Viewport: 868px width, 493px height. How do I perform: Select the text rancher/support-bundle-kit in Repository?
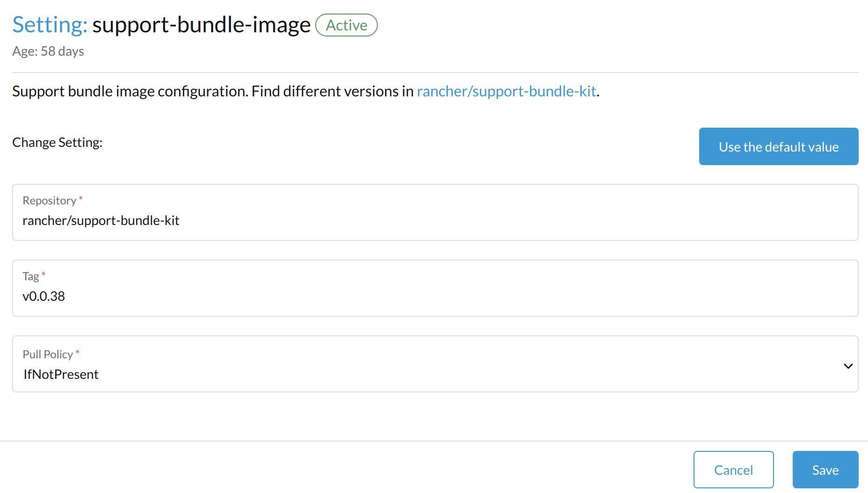pyautogui.click(x=101, y=220)
